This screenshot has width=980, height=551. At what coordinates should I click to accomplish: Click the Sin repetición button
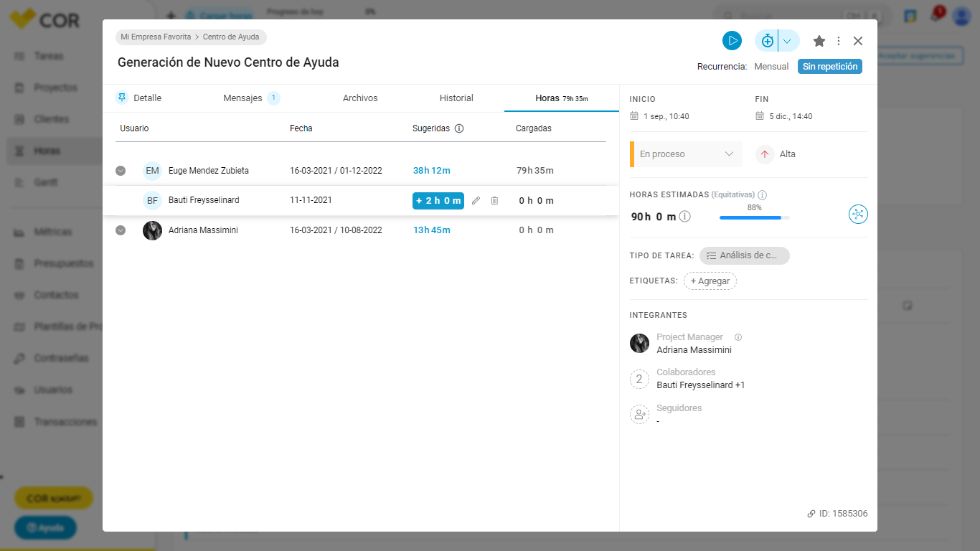pos(830,66)
